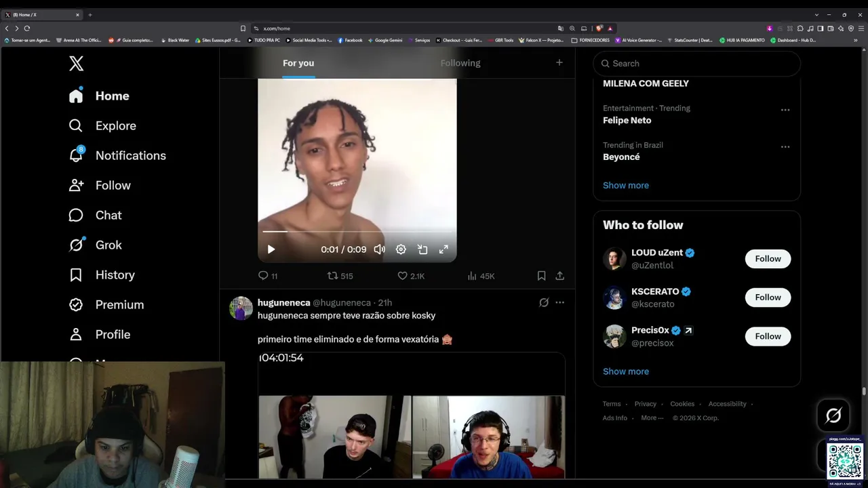This screenshot has width=868, height=488.
Task: Open the Ads info footer link
Action: (x=615, y=418)
